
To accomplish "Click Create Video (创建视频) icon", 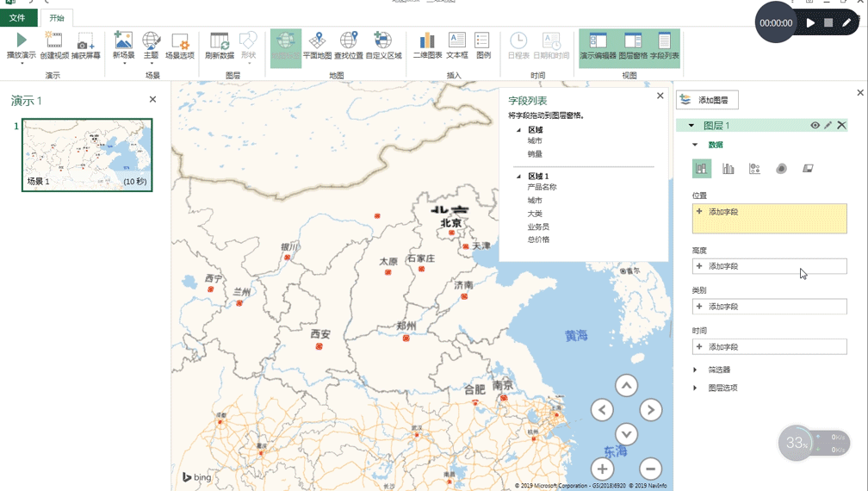I will coord(53,40).
